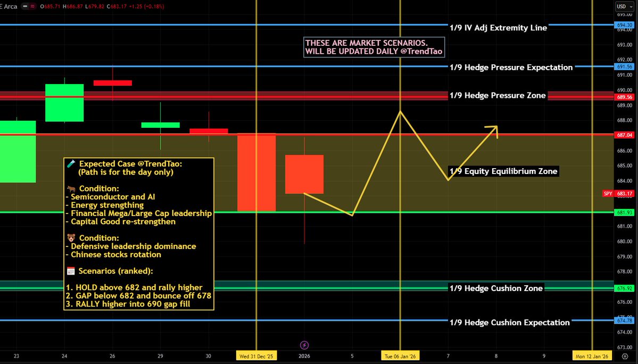This screenshot has height=364, width=638.
Task: Click the high price H686.87 value
Action: tap(73, 6)
